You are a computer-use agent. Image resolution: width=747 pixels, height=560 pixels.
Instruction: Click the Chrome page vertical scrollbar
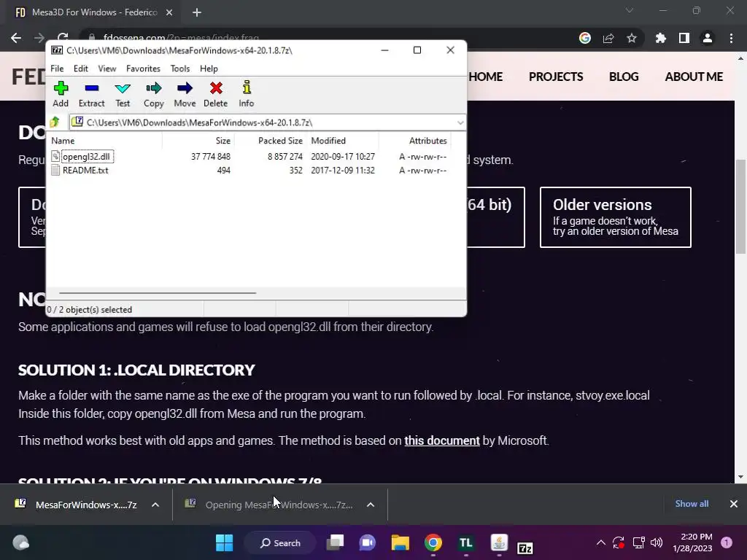click(740, 207)
